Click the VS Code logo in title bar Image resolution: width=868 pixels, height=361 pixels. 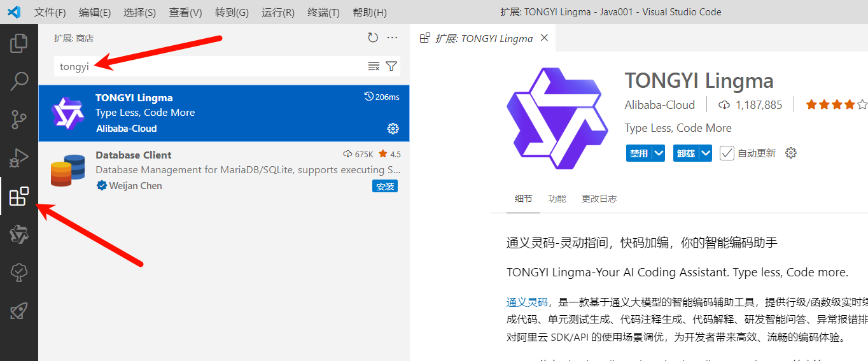pyautogui.click(x=15, y=12)
